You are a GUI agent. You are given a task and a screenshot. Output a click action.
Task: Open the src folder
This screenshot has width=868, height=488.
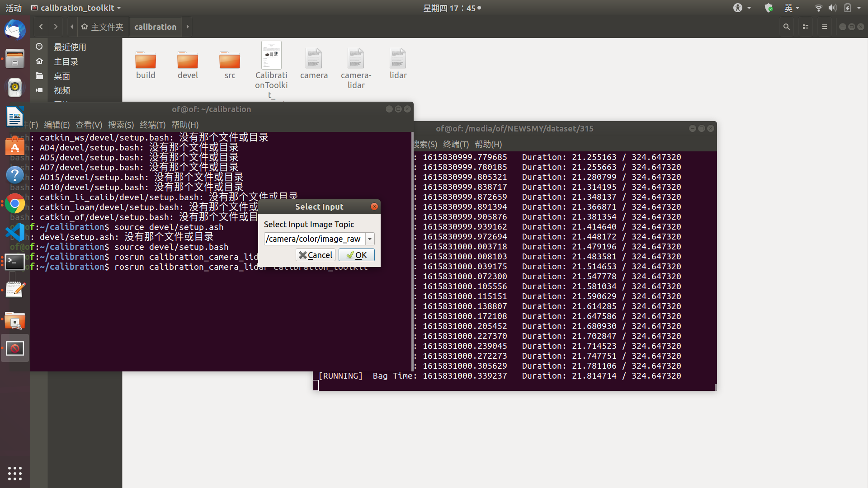pos(230,65)
